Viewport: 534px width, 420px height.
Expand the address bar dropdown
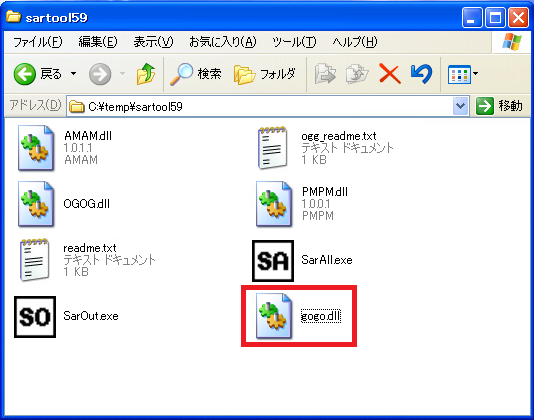pyautogui.click(x=460, y=106)
